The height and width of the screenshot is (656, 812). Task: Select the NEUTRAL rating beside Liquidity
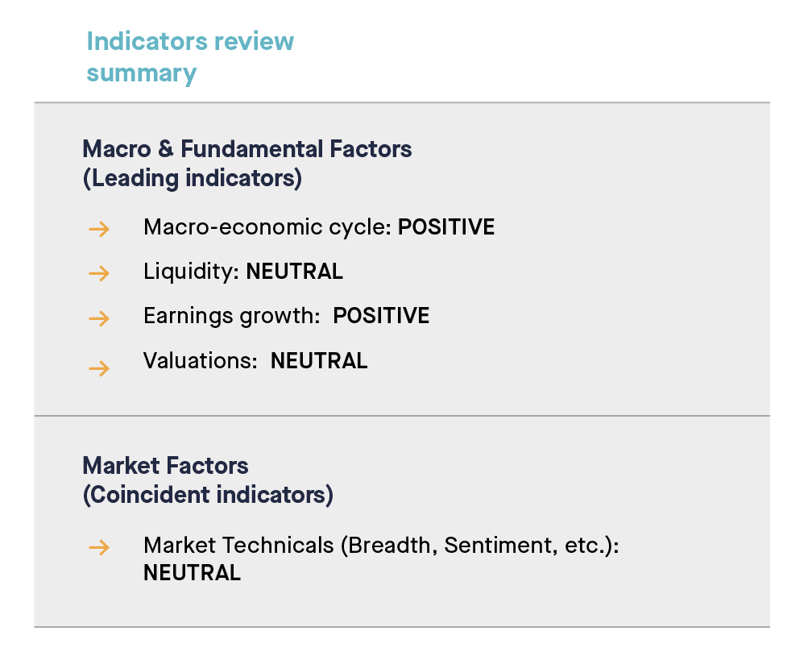point(295,272)
